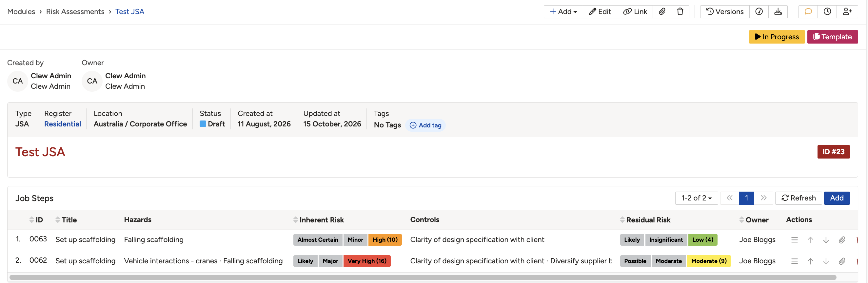The width and height of the screenshot is (868, 283).
Task: Click the Minor consequence badge in row 0063
Action: pos(355,240)
